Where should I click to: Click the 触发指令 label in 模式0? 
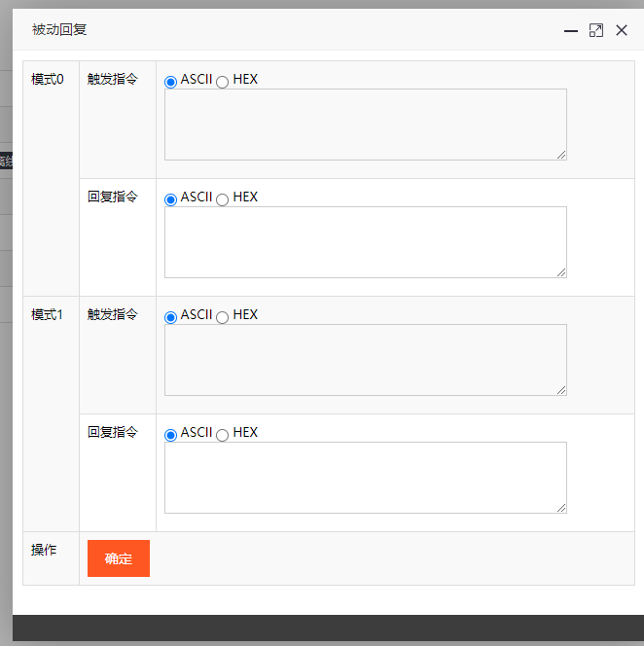pyautogui.click(x=113, y=79)
